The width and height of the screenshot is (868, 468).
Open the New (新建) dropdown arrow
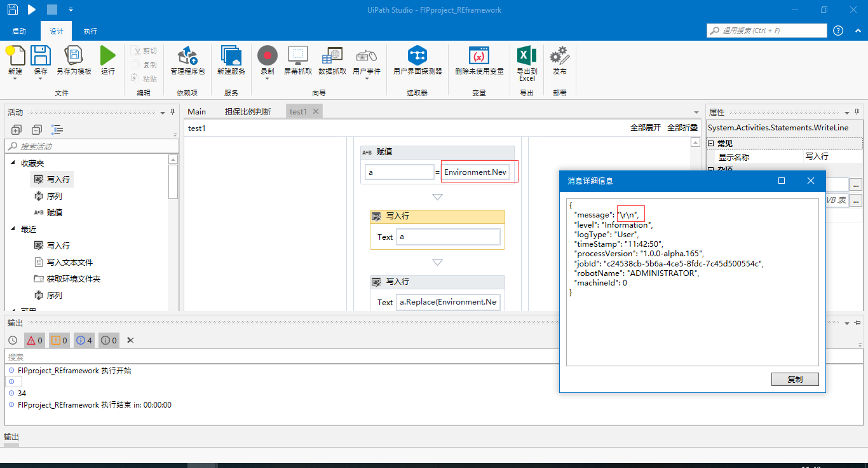pos(15,78)
